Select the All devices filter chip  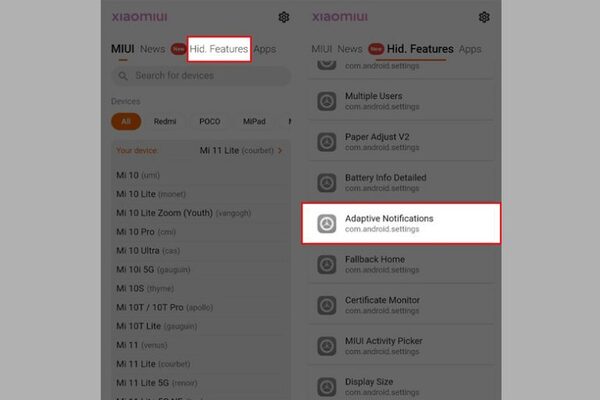pos(126,121)
